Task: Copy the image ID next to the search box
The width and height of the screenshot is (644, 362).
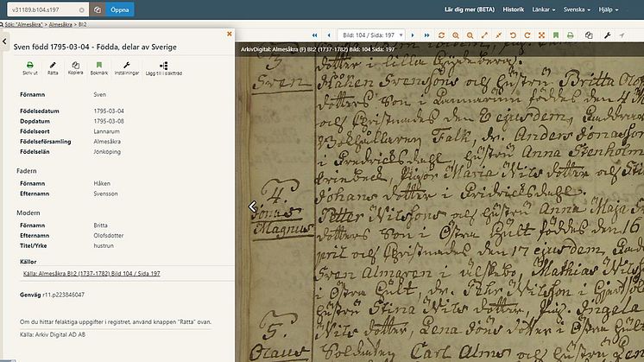Action: pos(98,10)
